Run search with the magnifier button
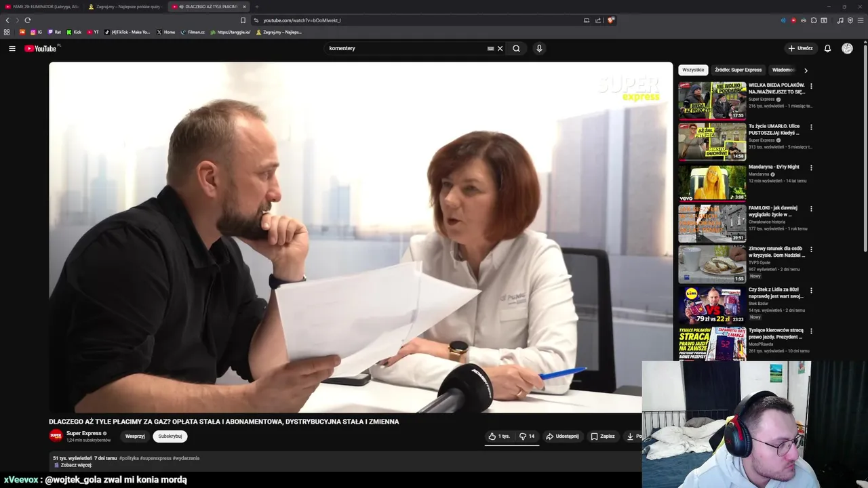 click(516, 48)
